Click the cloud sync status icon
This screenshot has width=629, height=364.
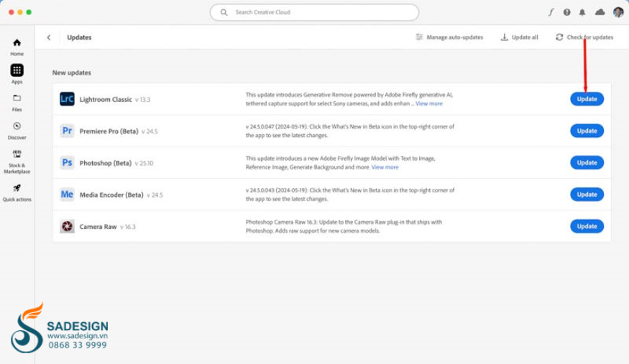tap(600, 12)
